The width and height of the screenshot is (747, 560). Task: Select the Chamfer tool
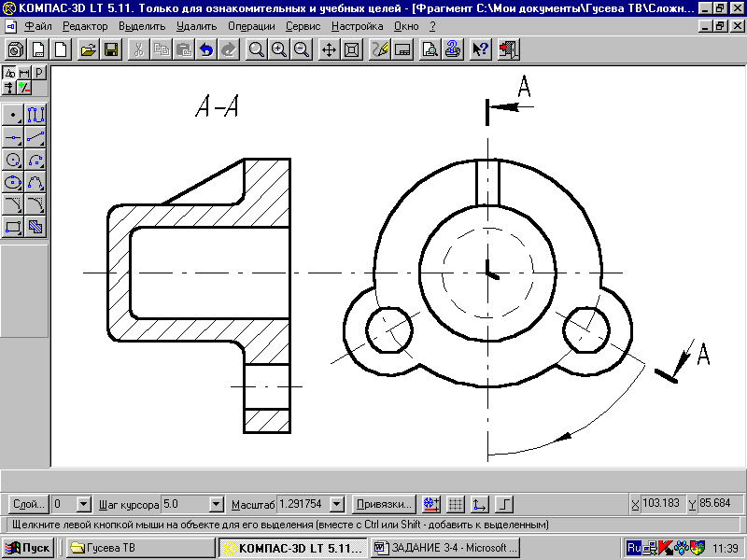click(13, 204)
